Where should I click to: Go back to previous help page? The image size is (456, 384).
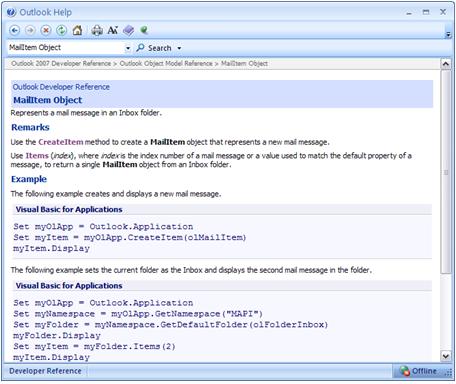click(x=14, y=30)
